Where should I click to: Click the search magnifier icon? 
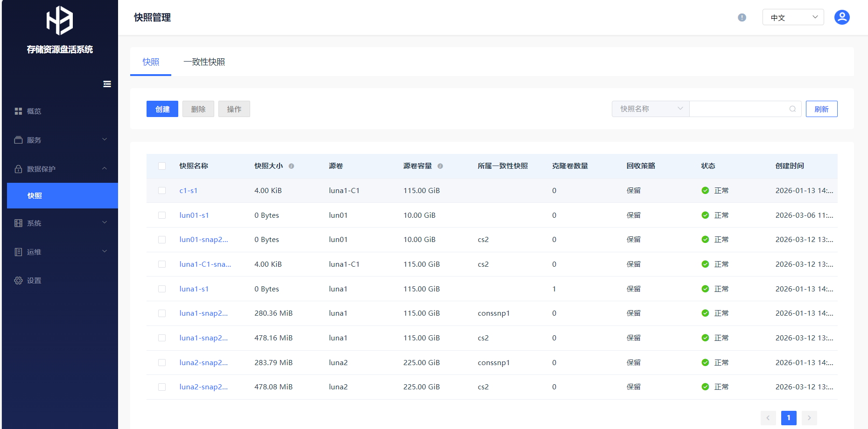coord(792,109)
